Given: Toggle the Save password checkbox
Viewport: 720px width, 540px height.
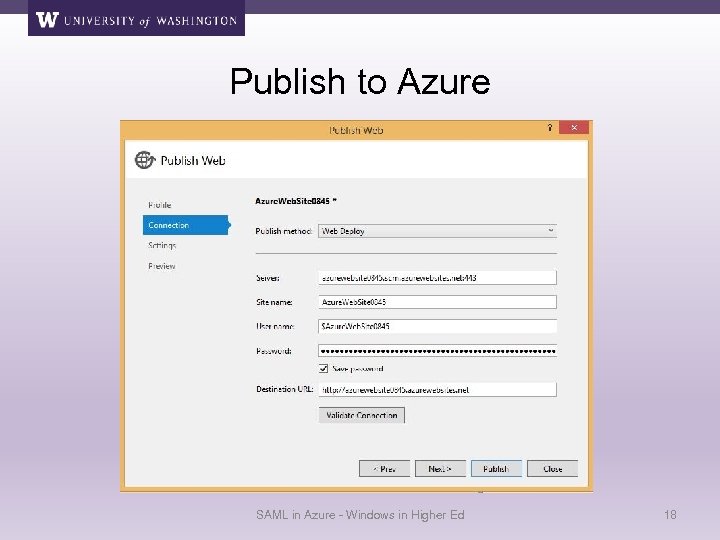Looking at the screenshot, I should tap(323, 368).
